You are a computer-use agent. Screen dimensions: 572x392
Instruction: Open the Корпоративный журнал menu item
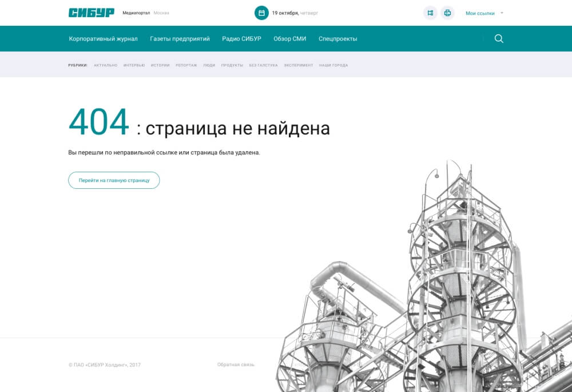(103, 39)
